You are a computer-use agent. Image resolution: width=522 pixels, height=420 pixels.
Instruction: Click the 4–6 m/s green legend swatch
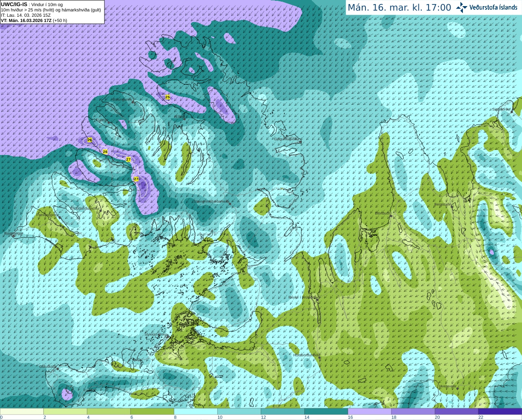click(x=109, y=411)
